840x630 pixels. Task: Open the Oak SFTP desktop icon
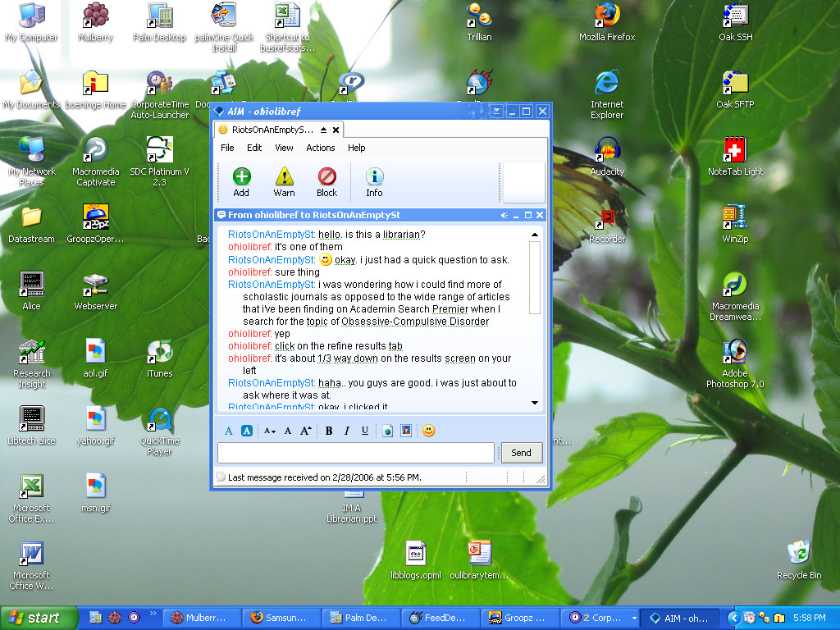click(x=735, y=89)
